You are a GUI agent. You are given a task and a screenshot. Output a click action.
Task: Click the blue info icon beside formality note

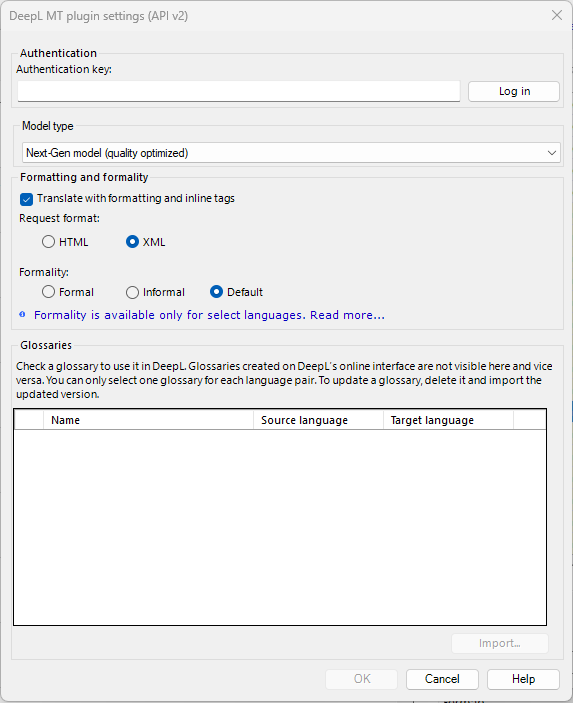pos(22,315)
